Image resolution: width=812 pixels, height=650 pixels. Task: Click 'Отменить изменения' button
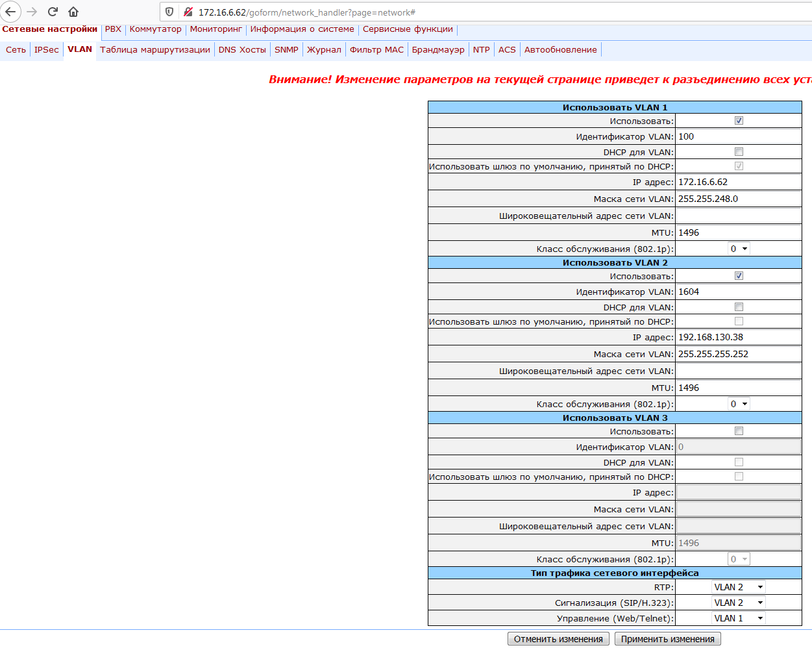(559, 639)
